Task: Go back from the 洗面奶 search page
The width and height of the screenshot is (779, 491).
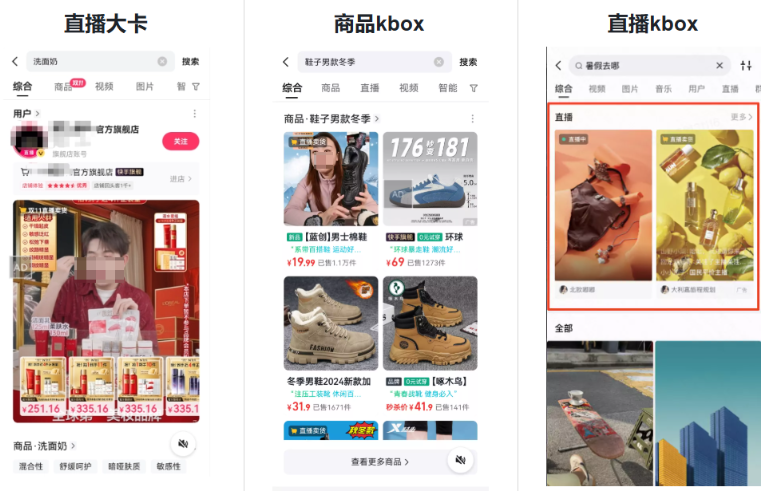Action: [x=15, y=62]
